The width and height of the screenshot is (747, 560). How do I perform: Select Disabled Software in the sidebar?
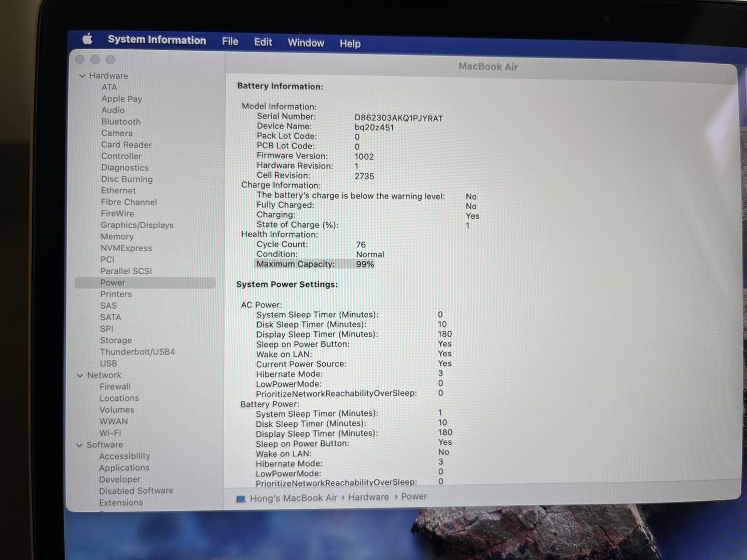[x=136, y=491]
